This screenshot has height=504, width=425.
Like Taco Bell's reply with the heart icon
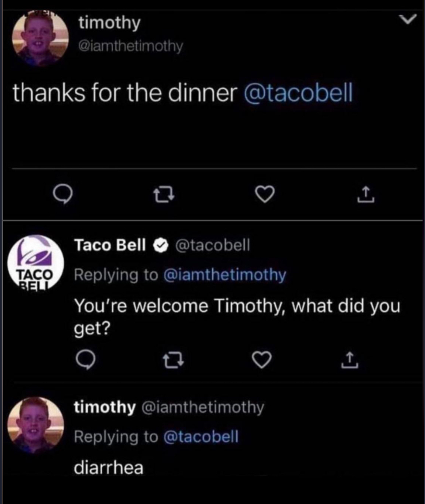click(x=262, y=360)
